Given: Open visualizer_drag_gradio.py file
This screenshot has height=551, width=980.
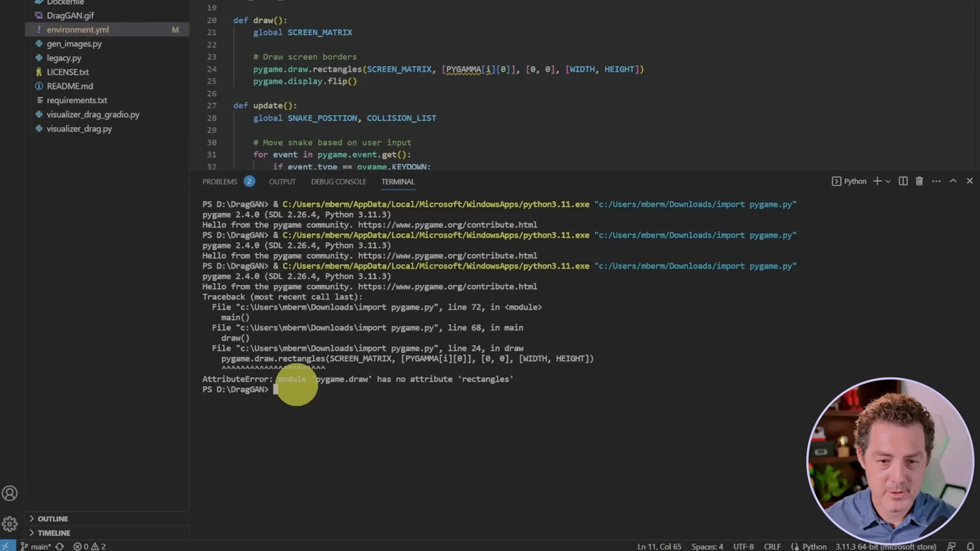Looking at the screenshot, I should click(x=93, y=114).
